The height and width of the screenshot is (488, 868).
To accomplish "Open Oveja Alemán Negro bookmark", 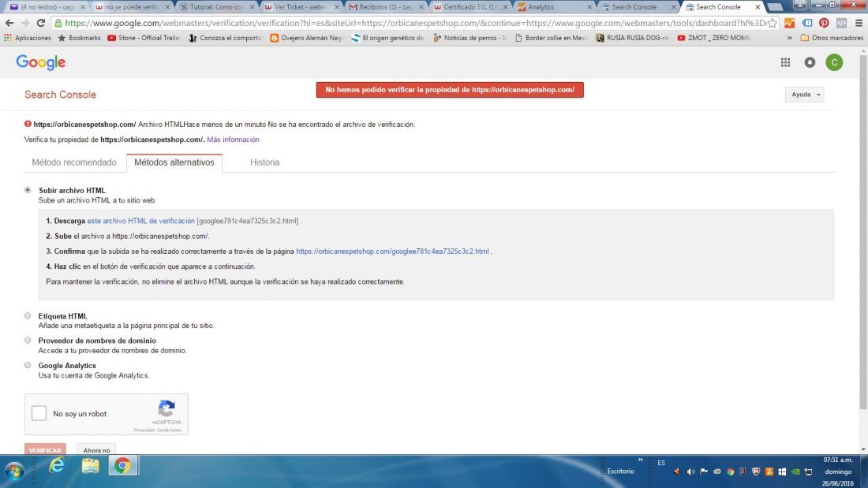I will [307, 38].
